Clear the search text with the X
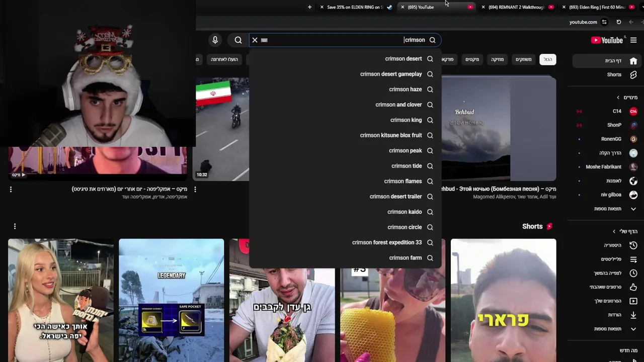The height and width of the screenshot is (362, 644). [x=255, y=40]
